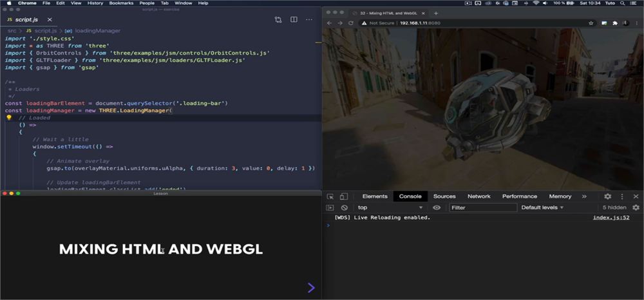Image resolution: width=644 pixels, height=300 pixels.
Task: Bookmark this page with the star icon
Action: [591, 23]
